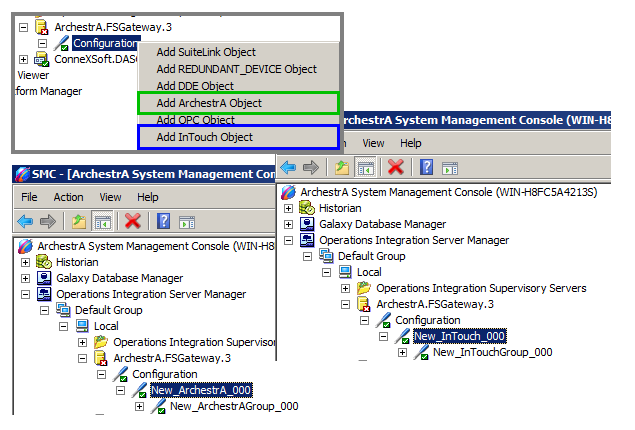This screenshot has height=430, width=635.
Task: Expand Historian node in left tree
Action: 25,262
